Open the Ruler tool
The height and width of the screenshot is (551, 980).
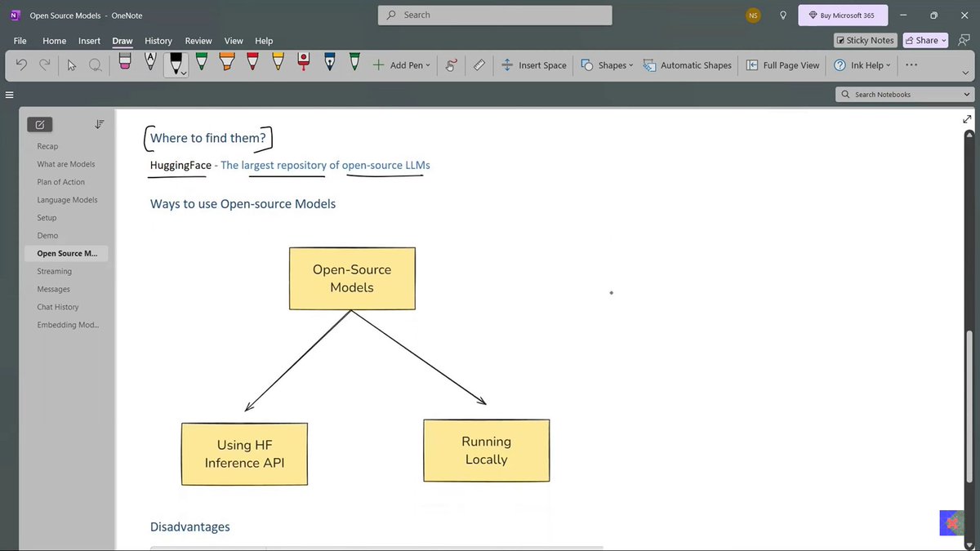(479, 64)
